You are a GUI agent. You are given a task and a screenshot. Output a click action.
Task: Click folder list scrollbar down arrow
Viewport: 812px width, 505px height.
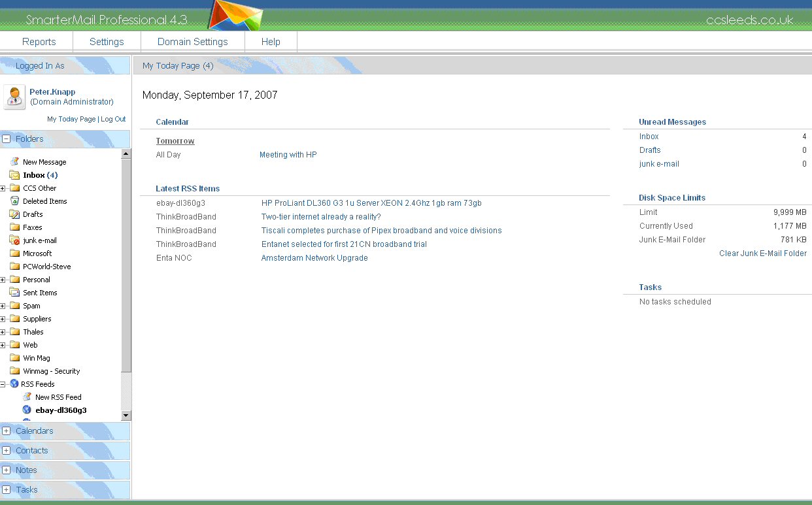pos(126,415)
